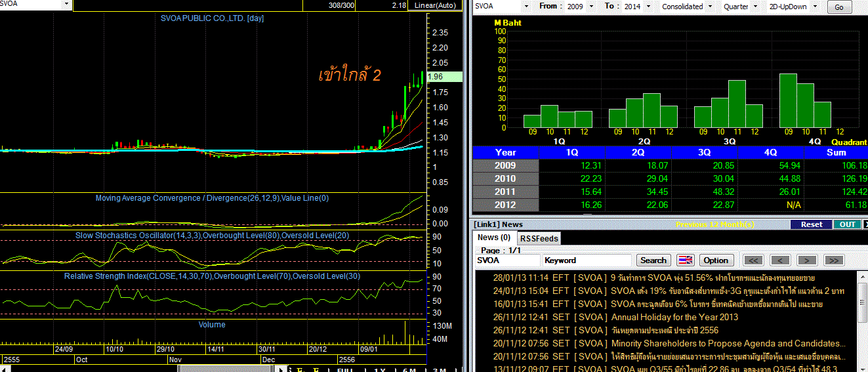868x372 pixels.
Task: Go to previous news page (<)
Action: (780, 260)
